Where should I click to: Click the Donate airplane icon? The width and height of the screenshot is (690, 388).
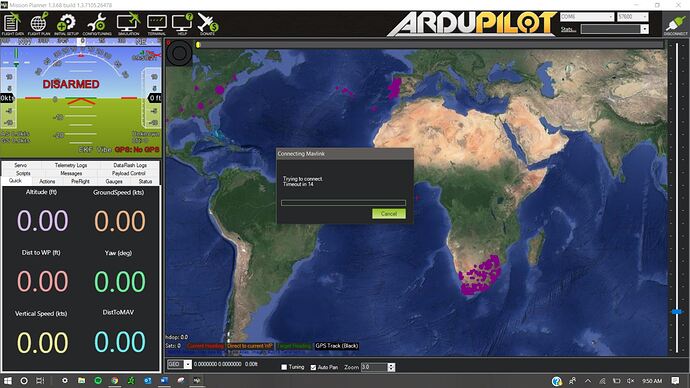pyautogui.click(x=208, y=24)
